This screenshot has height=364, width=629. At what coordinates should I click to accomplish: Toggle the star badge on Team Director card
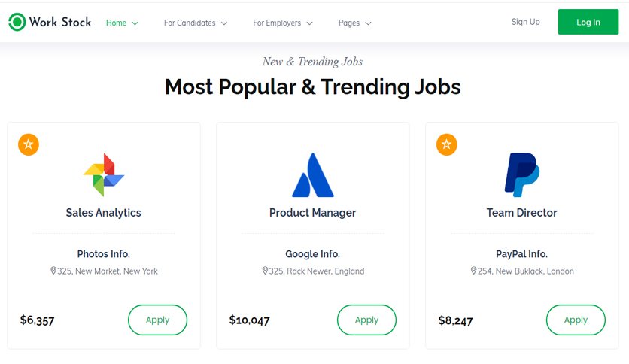(x=446, y=144)
